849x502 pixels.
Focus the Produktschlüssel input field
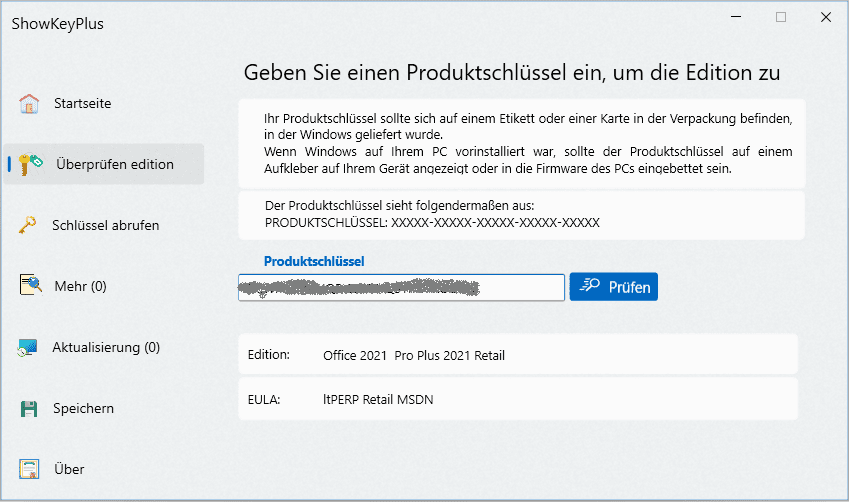pos(401,287)
